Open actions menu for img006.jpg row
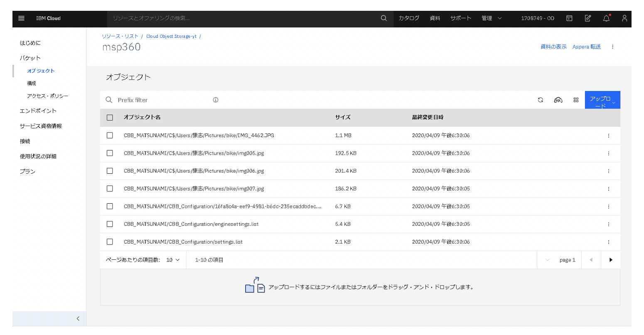The image size is (644, 335). point(609,171)
